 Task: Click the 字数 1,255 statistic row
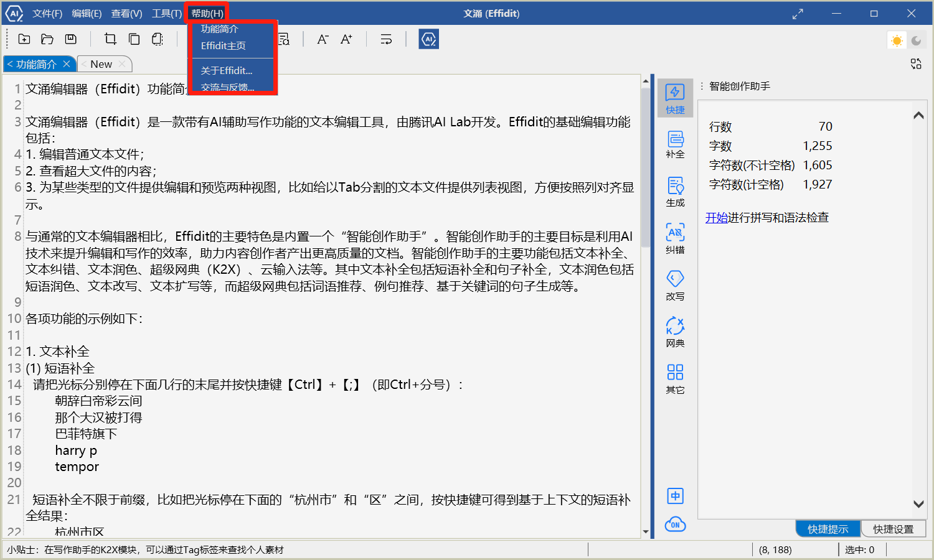click(770, 146)
